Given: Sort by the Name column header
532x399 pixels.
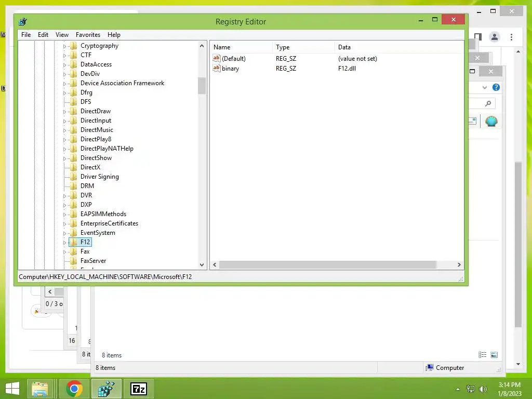Looking at the screenshot, I should (x=241, y=47).
